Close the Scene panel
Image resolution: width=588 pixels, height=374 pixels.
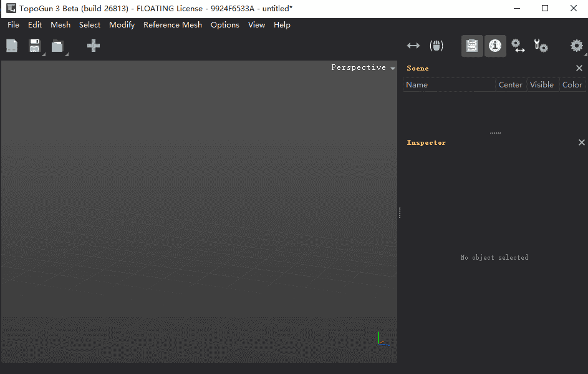579,68
